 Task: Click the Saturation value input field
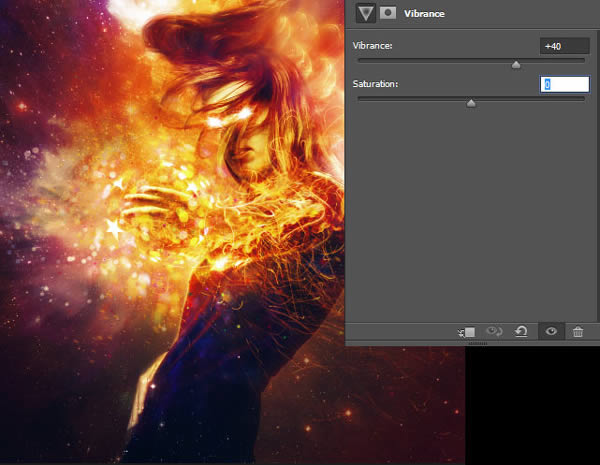pyautogui.click(x=564, y=84)
